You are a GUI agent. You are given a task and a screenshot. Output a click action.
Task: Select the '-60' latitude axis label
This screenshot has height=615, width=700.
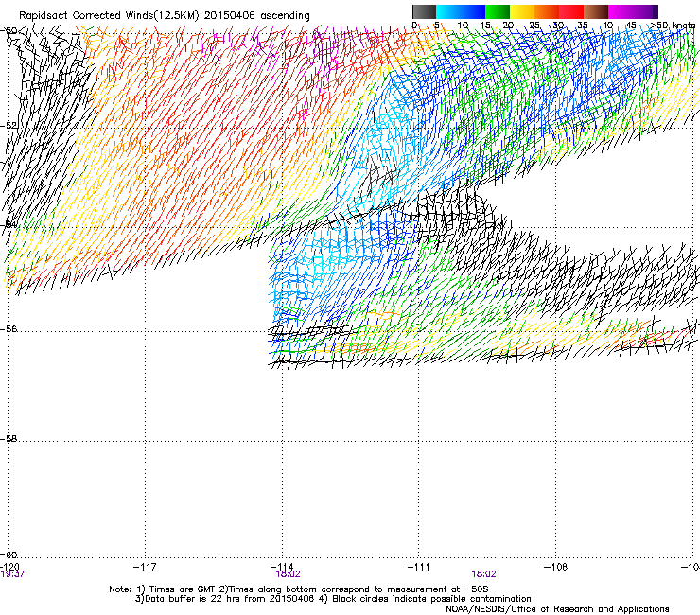pyautogui.click(x=9, y=555)
